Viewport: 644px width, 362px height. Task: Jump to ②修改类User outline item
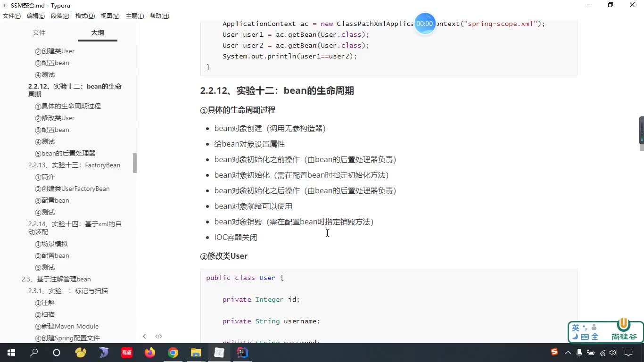55,118
